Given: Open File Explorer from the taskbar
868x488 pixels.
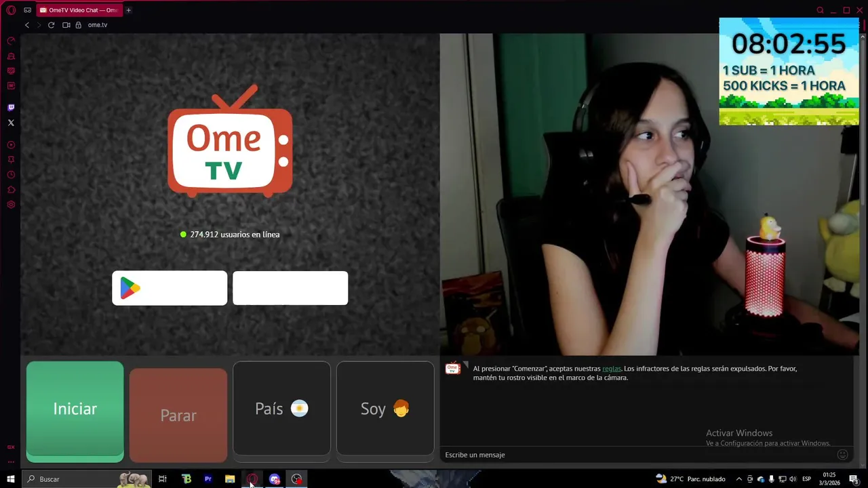Looking at the screenshot, I should (230, 479).
